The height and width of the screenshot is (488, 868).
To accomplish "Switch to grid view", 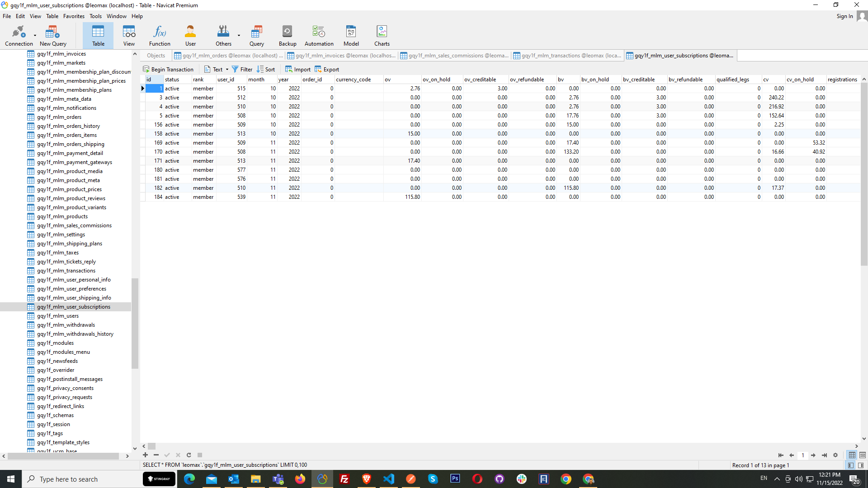I will (852, 455).
